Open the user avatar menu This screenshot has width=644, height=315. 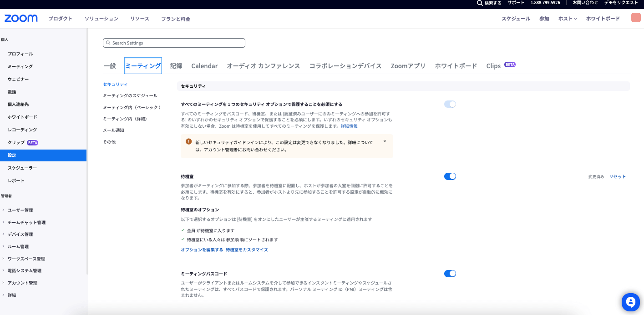(x=636, y=18)
